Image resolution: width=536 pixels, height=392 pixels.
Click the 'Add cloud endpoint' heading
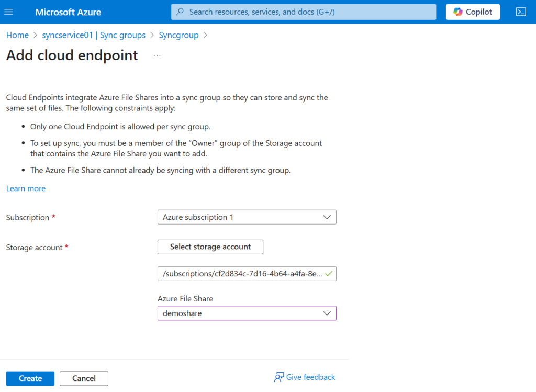click(x=72, y=55)
